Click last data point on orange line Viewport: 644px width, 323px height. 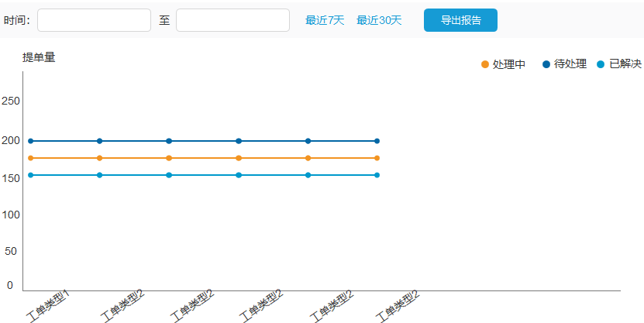377,158
